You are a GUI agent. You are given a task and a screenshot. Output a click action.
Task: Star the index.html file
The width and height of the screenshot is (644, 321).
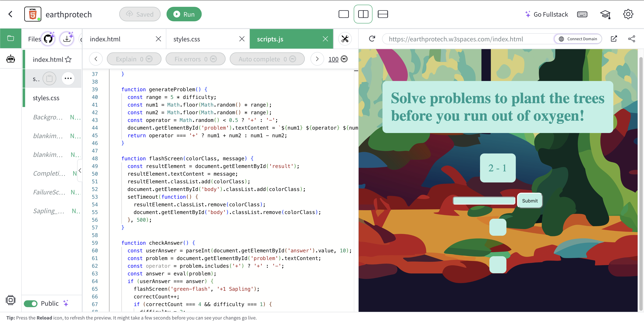[68, 59]
